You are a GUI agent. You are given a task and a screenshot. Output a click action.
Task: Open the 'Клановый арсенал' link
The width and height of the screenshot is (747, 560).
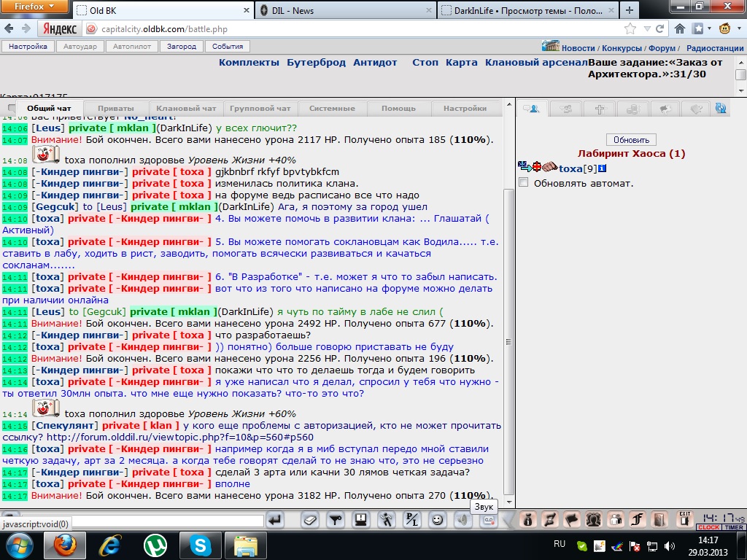point(535,63)
